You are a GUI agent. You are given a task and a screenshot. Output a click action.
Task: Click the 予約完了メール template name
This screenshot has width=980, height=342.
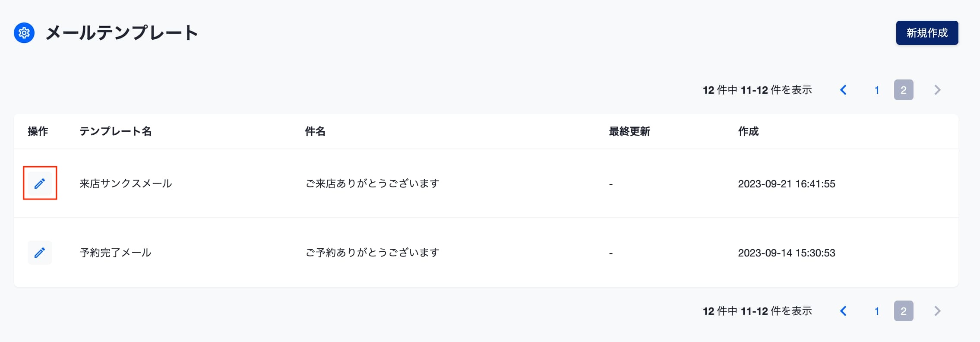[x=116, y=253]
